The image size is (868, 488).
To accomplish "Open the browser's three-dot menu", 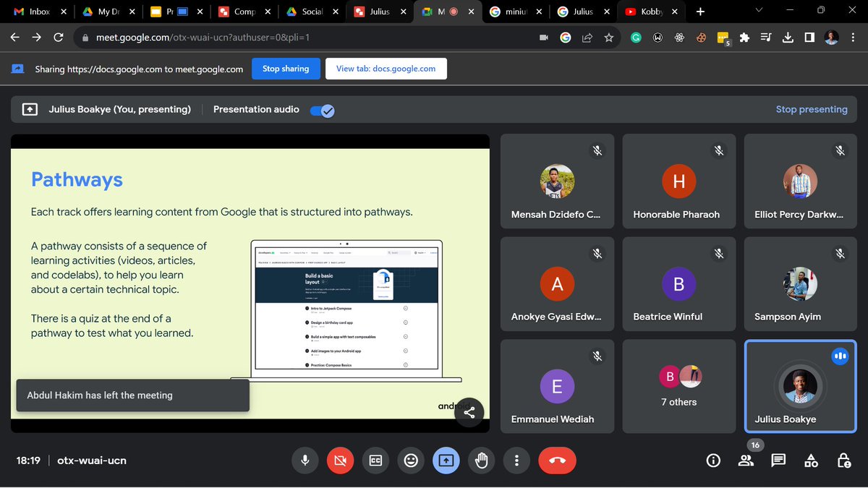I will point(851,36).
